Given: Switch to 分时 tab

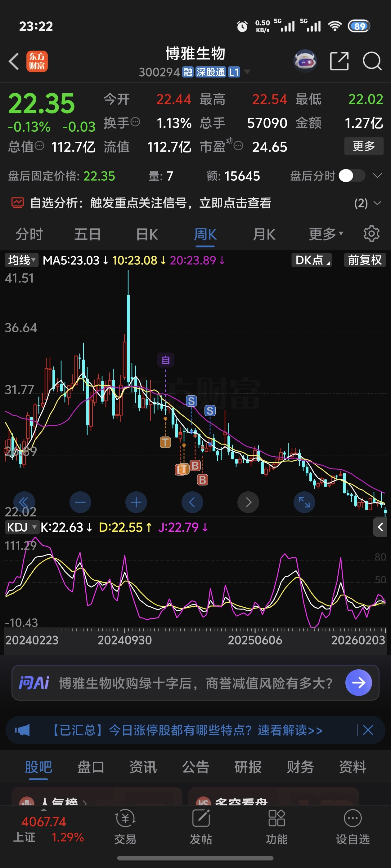Looking at the screenshot, I should click(29, 234).
